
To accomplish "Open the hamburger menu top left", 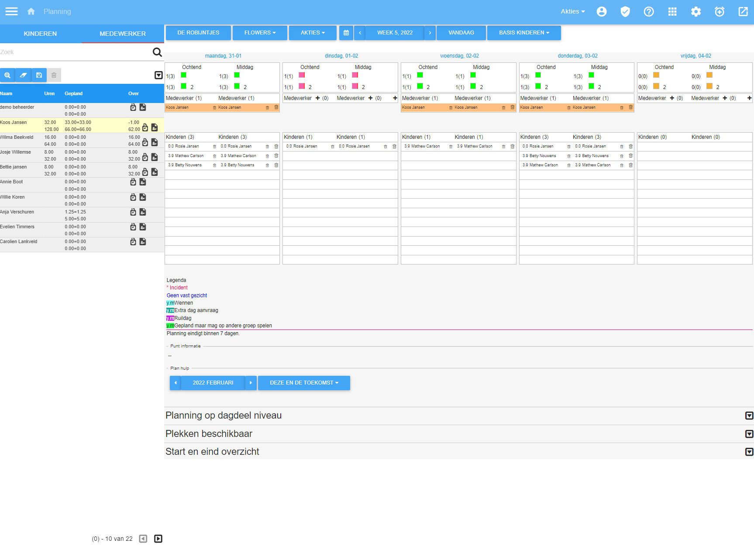I will (11, 11).
